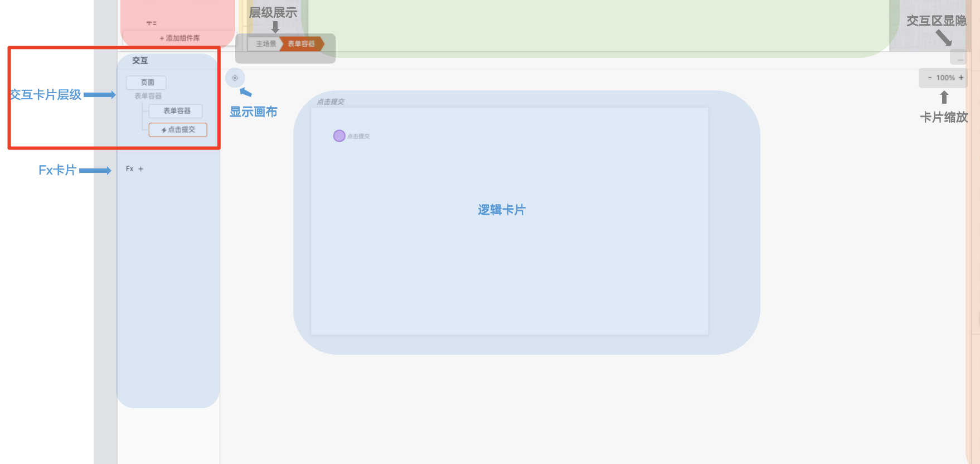The width and height of the screenshot is (980, 464).
Task: Click the grey 表单容器 group label
Action: 148,96
